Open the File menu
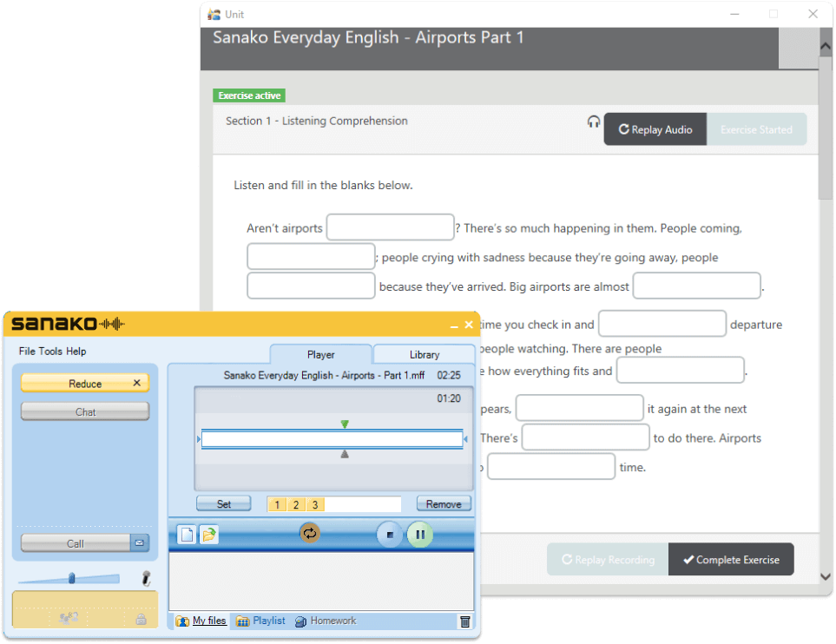 point(27,352)
